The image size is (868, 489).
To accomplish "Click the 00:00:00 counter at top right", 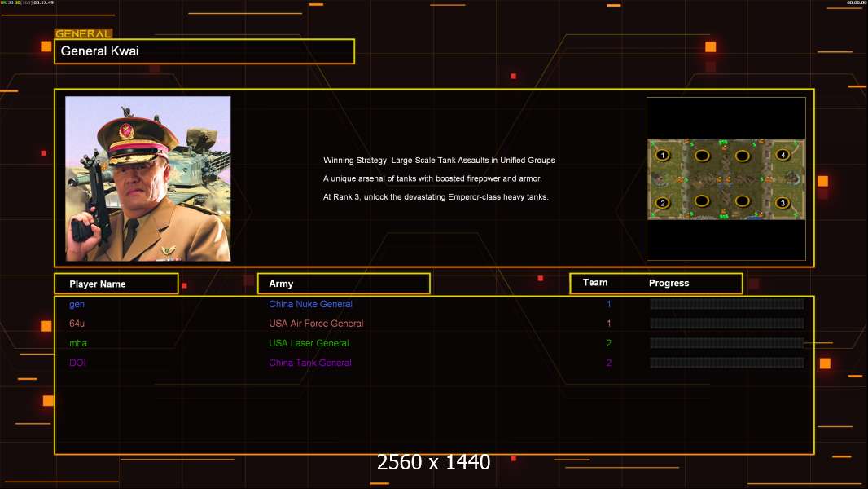I will click(x=857, y=2).
